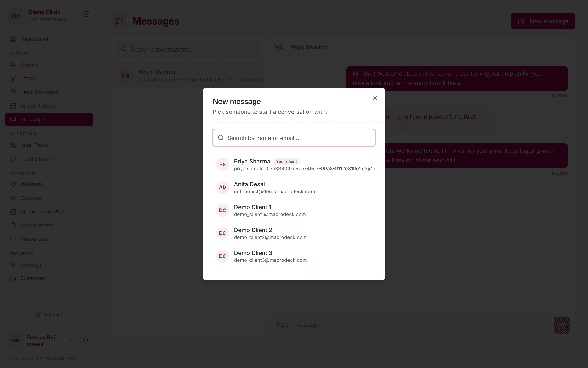This screenshot has height=368, width=588.
Task: Open the notifications bell
Action: (86, 340)
